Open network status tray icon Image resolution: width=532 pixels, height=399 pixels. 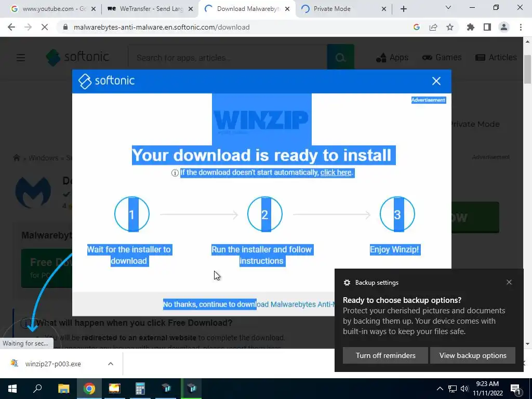point(453,389)
